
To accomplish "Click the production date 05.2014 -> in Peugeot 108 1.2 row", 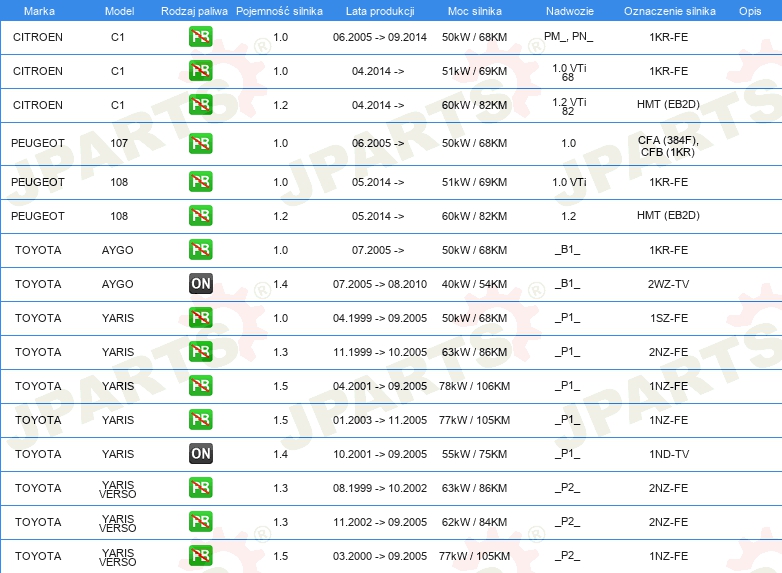I will (378, 216).
